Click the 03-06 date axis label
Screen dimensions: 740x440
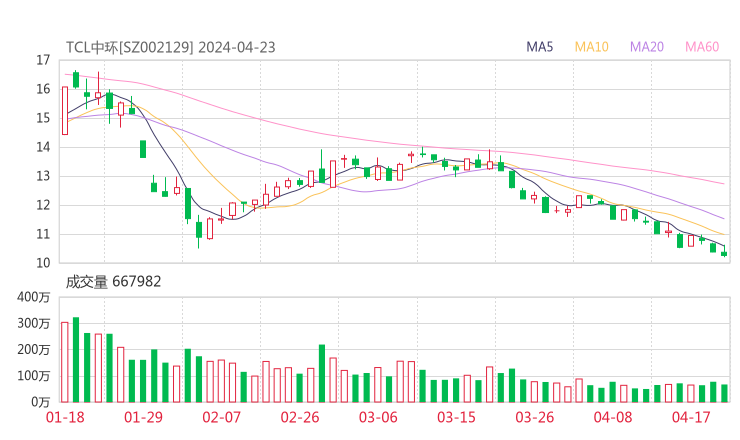tap(378, 417)
